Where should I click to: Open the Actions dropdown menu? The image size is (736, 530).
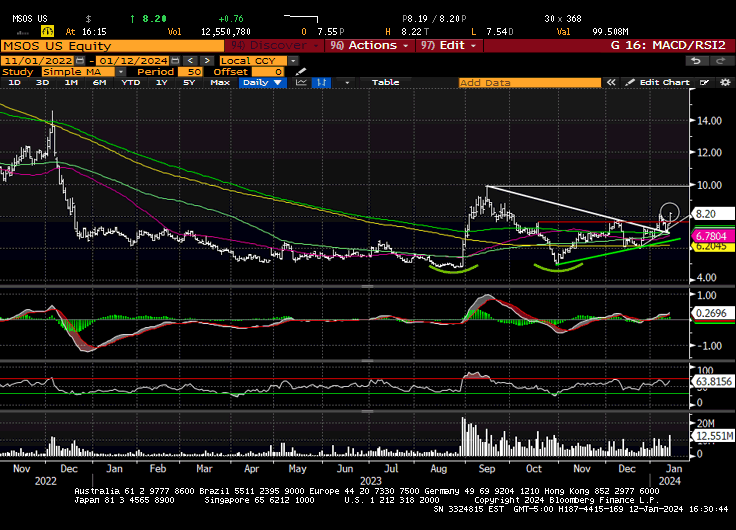369,46
